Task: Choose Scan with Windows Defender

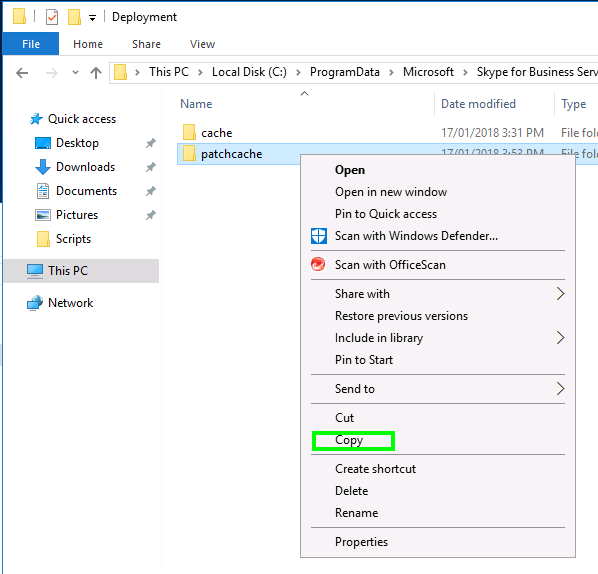Action: point(416,236)
